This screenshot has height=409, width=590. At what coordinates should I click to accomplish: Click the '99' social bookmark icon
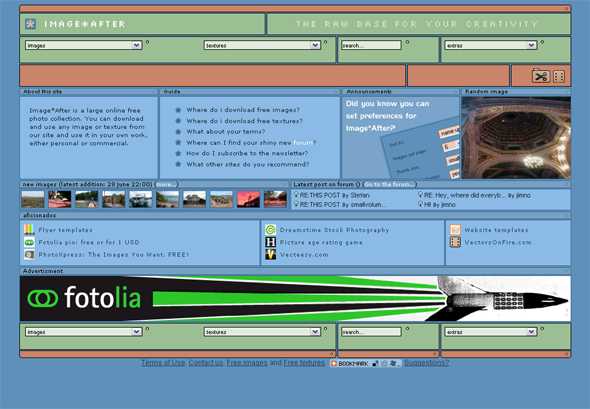point(384,363)
